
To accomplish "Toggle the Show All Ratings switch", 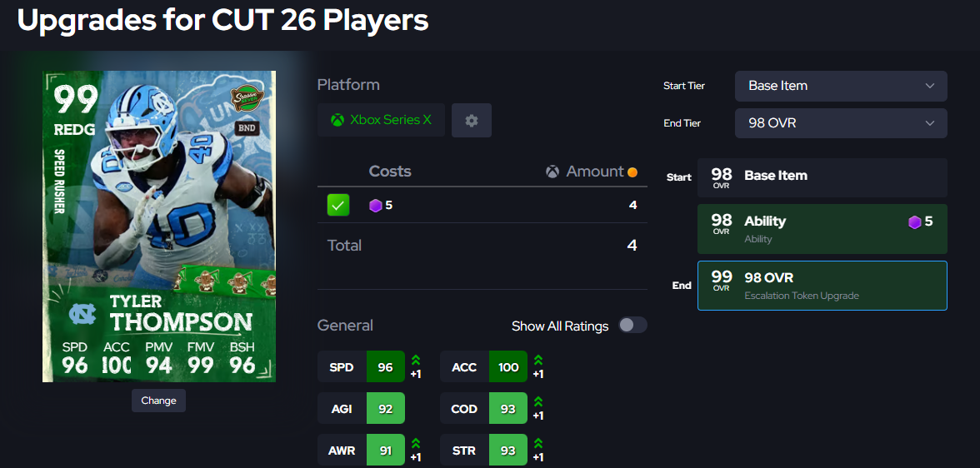I will point(632,326).
